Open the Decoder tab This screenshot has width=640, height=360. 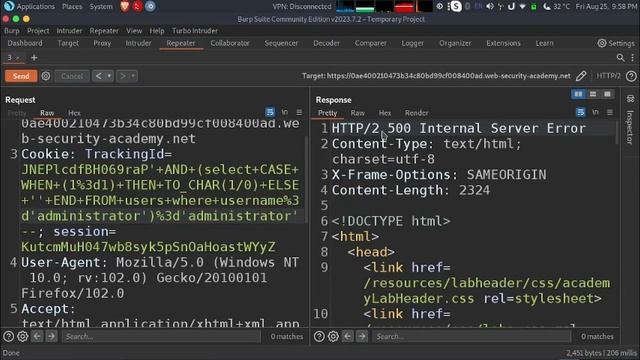click(x=326, y=43)
